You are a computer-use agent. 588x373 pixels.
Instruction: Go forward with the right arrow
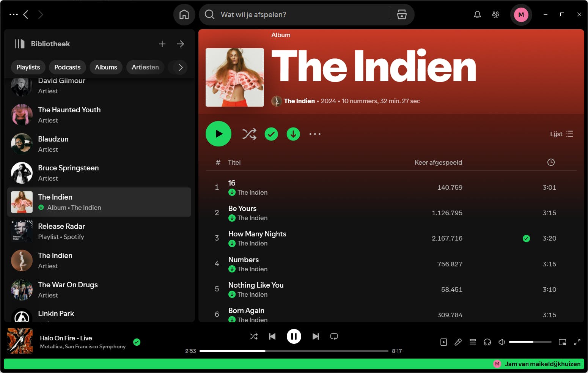(x=41, y=14)
